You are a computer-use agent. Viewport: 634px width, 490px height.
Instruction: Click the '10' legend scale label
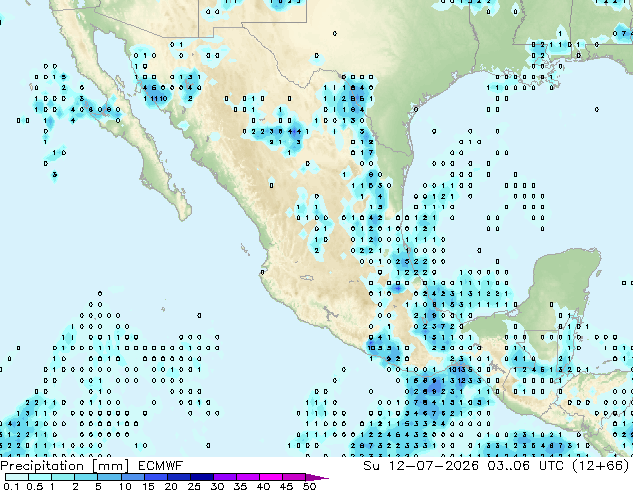[125, 486]
